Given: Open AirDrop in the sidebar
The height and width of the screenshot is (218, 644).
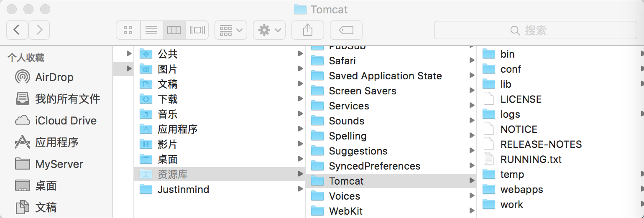Looking at the screenshot, I should [x=56, y=77].
